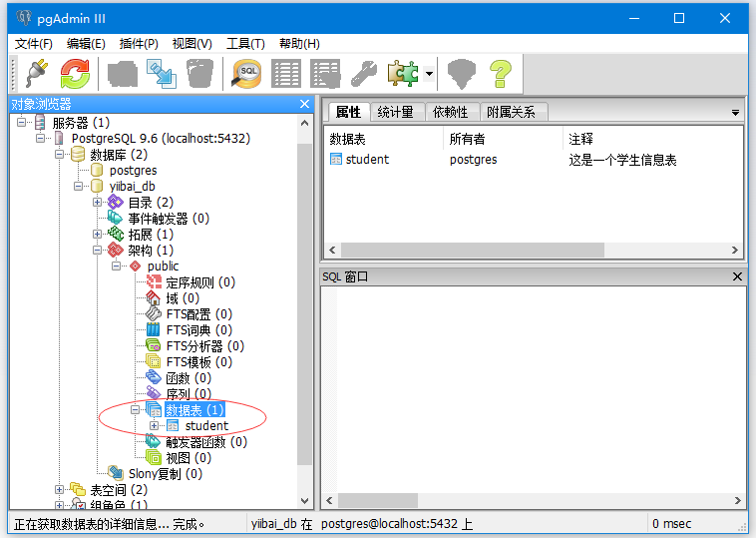
Task: Switch to the 依赖性 tab
Action: click(x=451, y=112)
